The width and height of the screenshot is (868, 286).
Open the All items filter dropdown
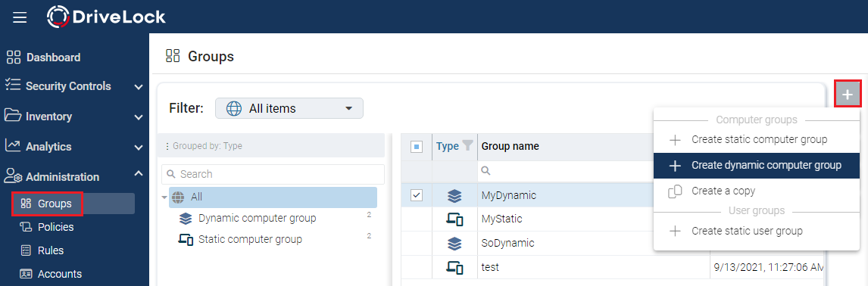click(289, 108)
